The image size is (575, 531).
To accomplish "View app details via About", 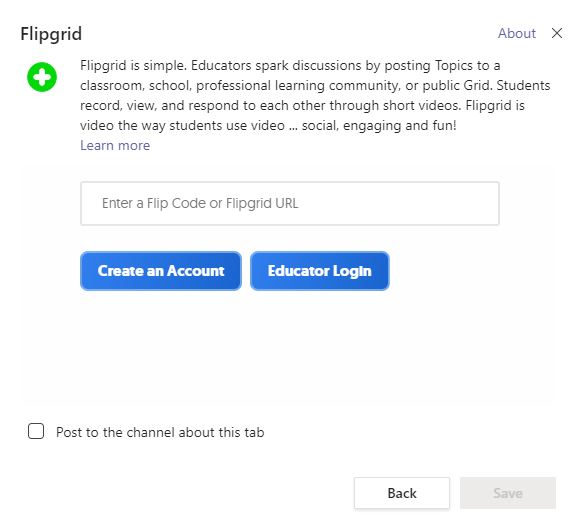I will (x=517, y=33).
